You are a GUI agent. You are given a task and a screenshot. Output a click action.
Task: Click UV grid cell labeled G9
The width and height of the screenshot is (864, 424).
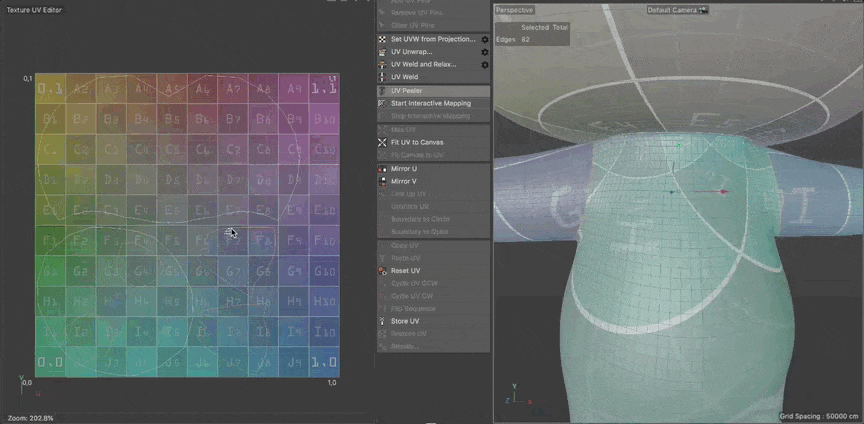coord(294,271)
